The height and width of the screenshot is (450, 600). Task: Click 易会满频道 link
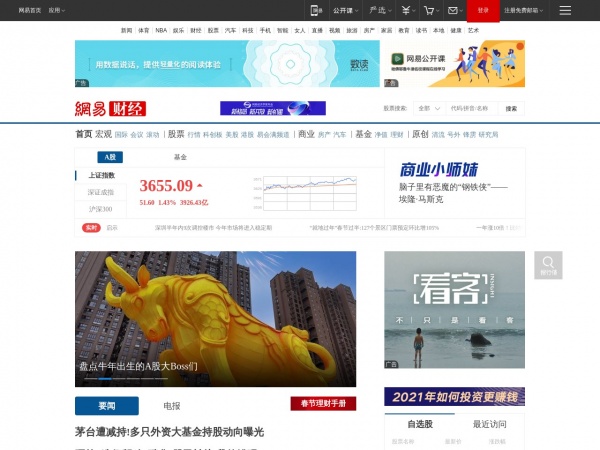(273, 135)
